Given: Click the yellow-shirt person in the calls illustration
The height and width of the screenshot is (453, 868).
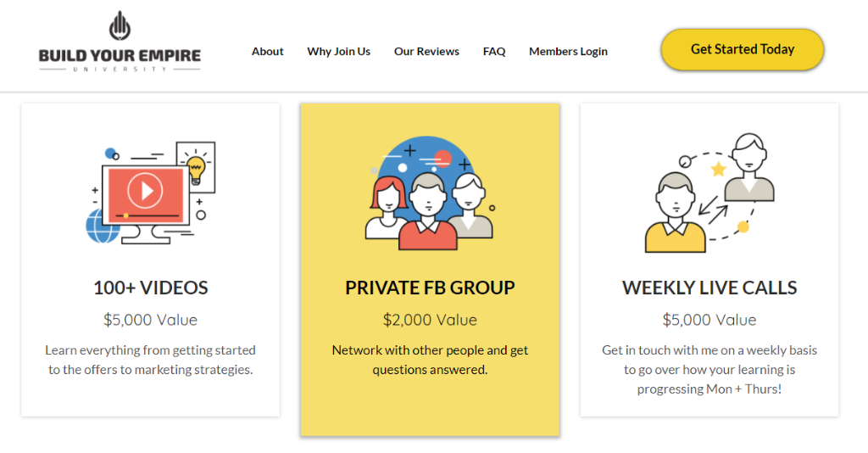Looking at the screenshot, I should click(676, 213).
